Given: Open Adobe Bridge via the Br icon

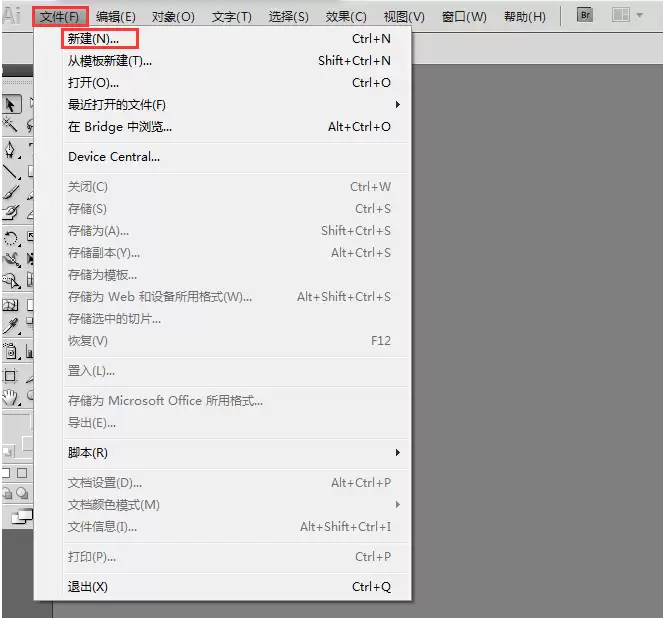Looking at the screenshot, I should point(585,15).
